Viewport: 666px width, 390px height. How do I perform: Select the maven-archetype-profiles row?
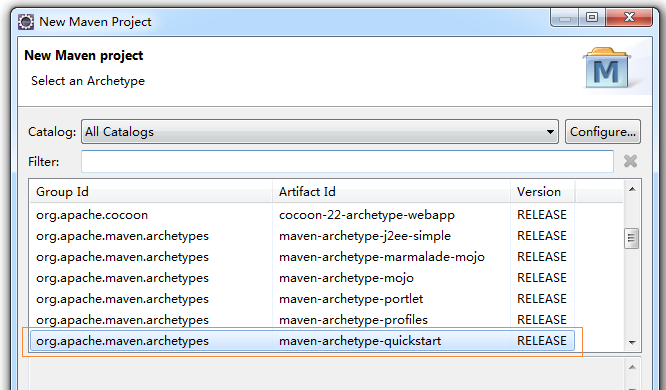point(302,320)
